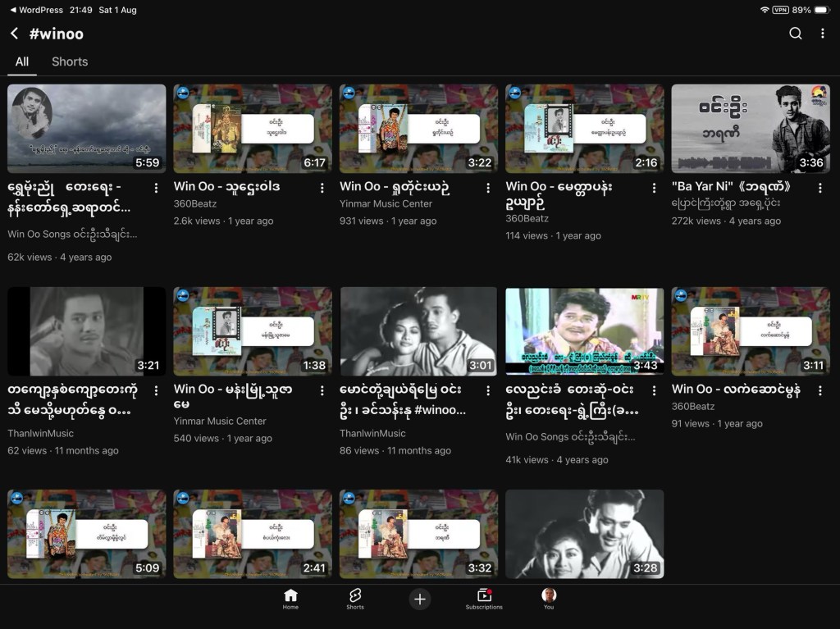The image size is (840, 629).
Task: Play the 1:38 video thumbnail
Action: [x=253, y=331]
